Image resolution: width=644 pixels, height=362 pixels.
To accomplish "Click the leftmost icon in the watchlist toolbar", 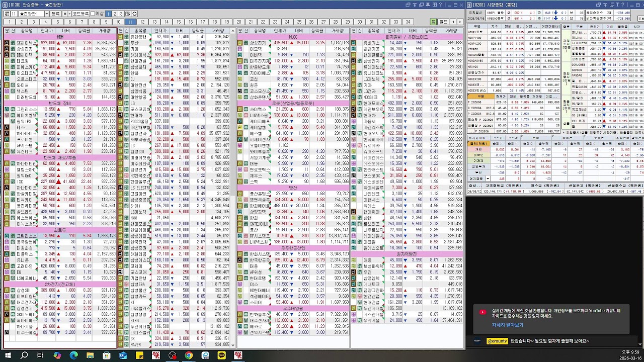I will coord(7,14).
